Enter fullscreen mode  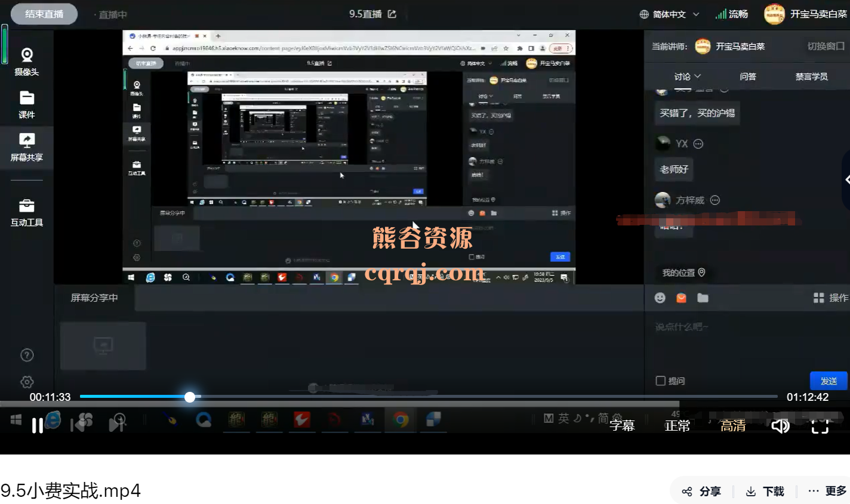click(x=820, y=425)
